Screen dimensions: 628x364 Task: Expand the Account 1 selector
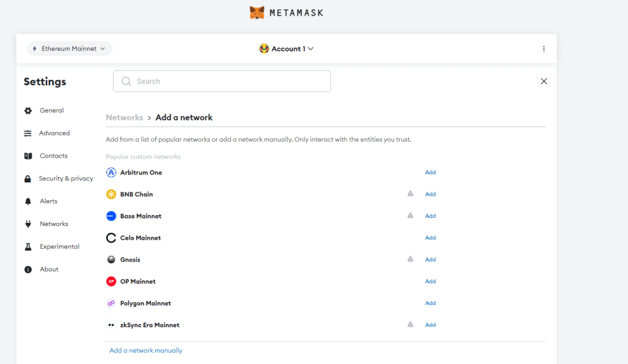click(x=287, y=48)
